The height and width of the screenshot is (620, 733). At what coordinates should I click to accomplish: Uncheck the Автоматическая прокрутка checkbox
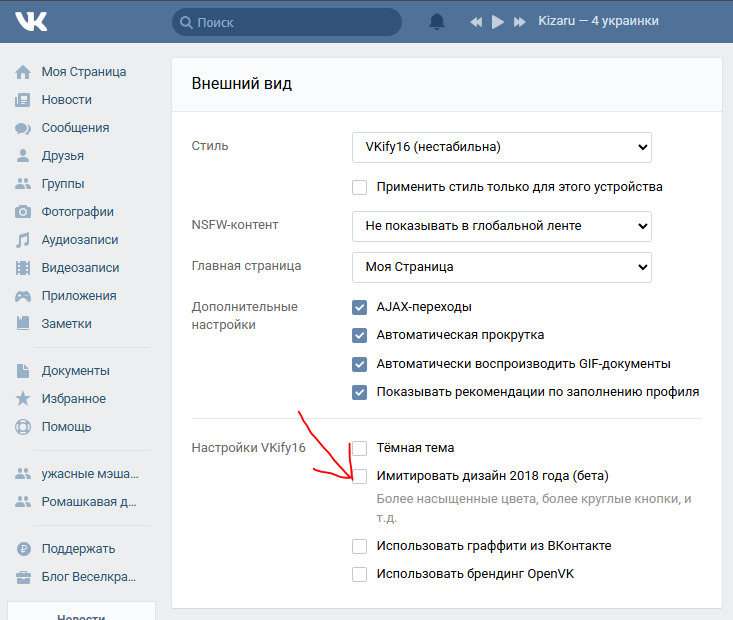pyautogui.click(x=359, y=336)
